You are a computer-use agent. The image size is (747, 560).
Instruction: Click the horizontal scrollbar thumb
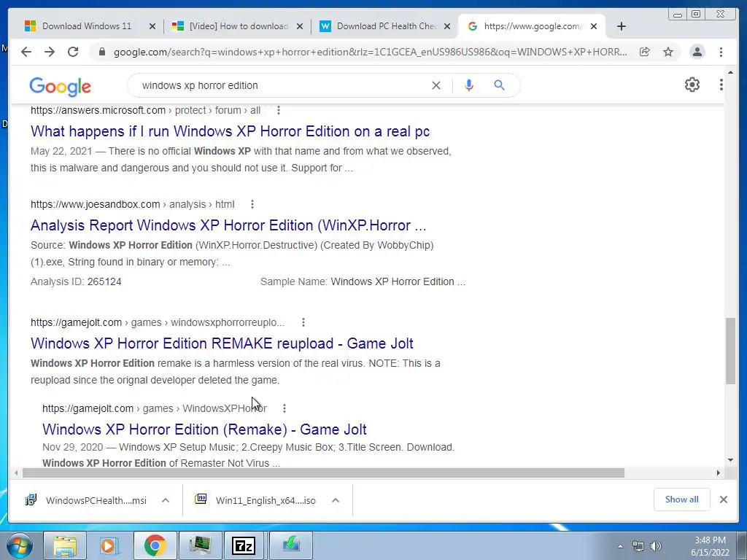coord(323,472)
